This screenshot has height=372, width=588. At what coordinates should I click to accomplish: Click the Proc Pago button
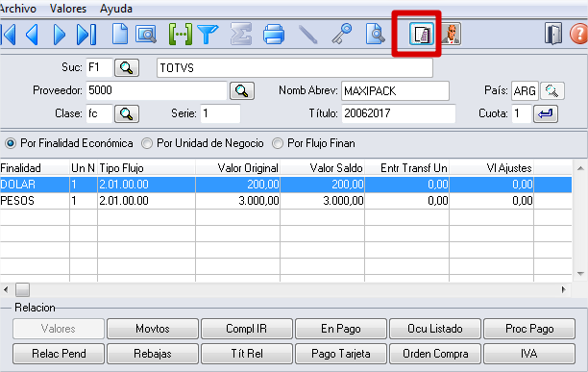point(529,329)
